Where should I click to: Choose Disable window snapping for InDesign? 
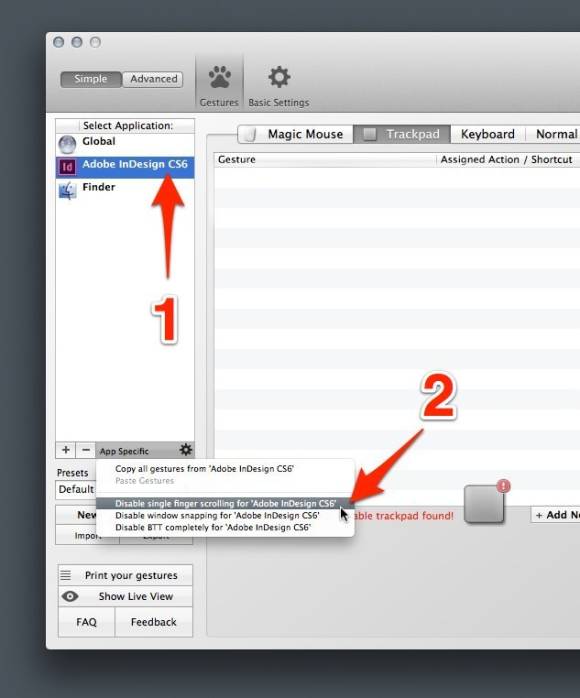[x=225, y=515]
